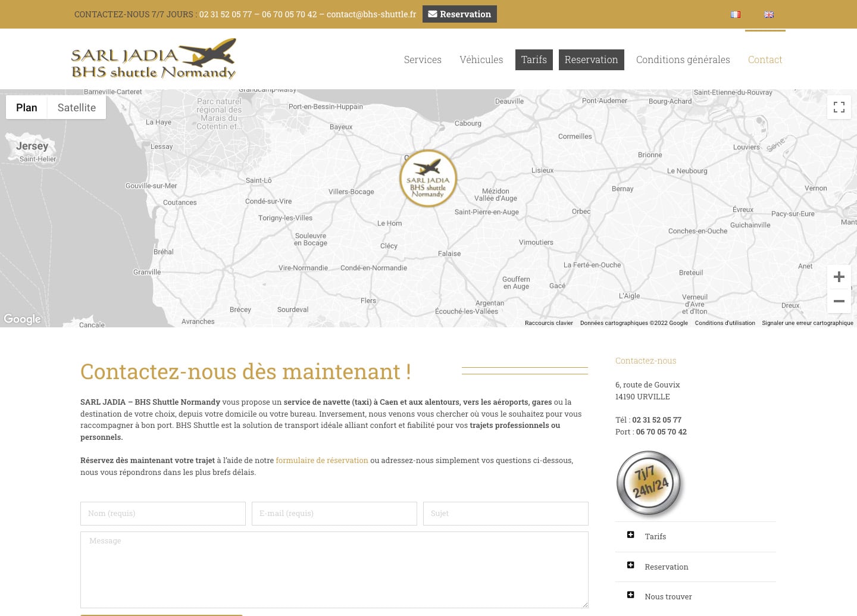The image size is (857, 616).
Task: Open the sidebar Reservation entry
Action: 667,567
